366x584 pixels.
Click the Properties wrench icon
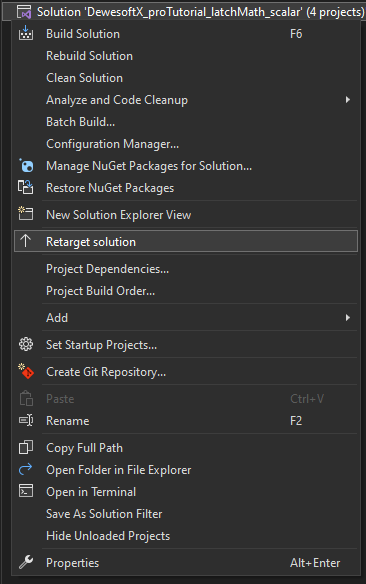tap(26, 562)
